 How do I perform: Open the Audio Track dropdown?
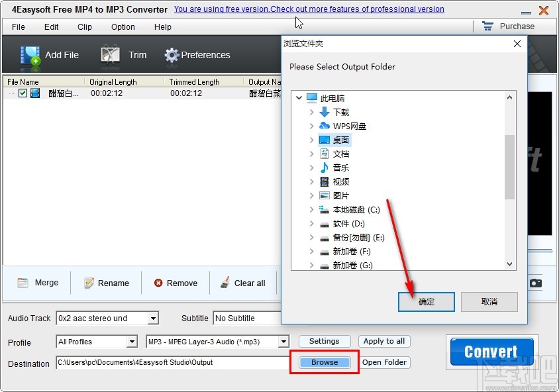154,318
